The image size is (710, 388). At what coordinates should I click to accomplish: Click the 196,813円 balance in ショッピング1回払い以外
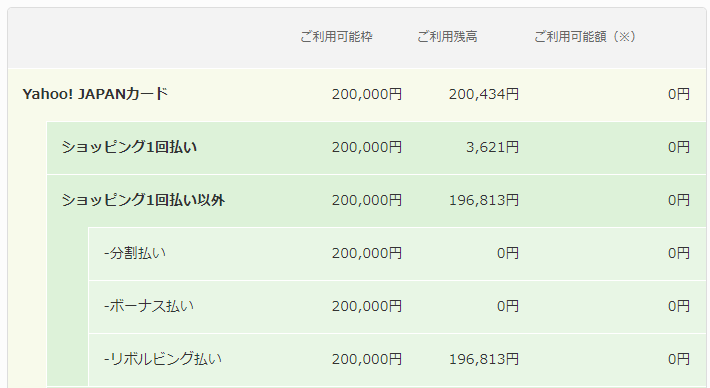484,200
